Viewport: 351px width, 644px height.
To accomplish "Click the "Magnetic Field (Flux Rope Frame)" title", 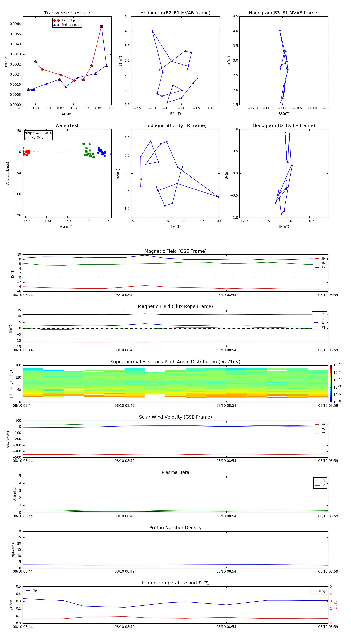I will click(x=175, y=307).
